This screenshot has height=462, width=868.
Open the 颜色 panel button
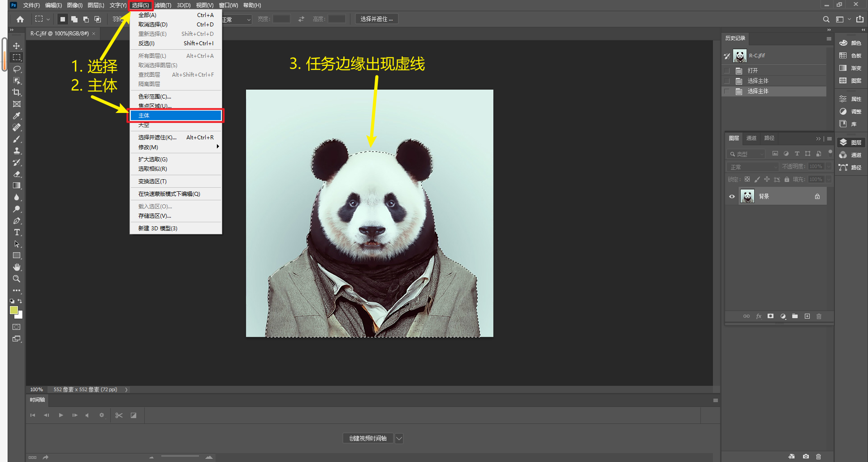click(851, 43)
